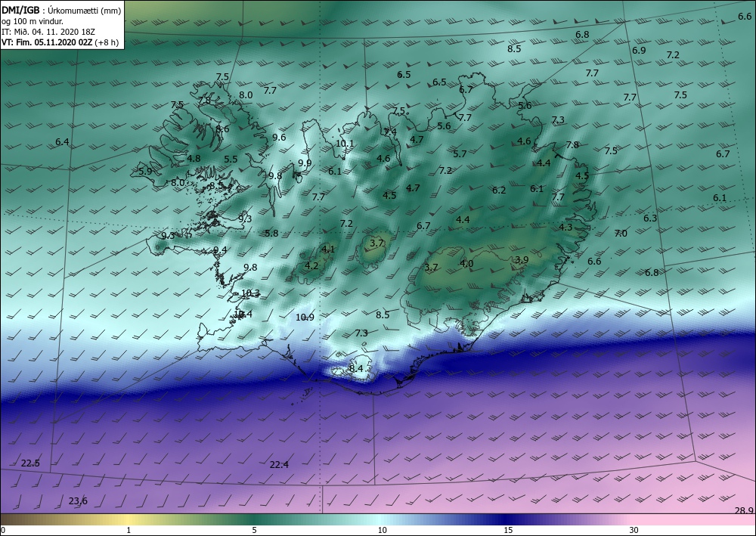Click the '10' tick label on the color scale

click(382, 530)
